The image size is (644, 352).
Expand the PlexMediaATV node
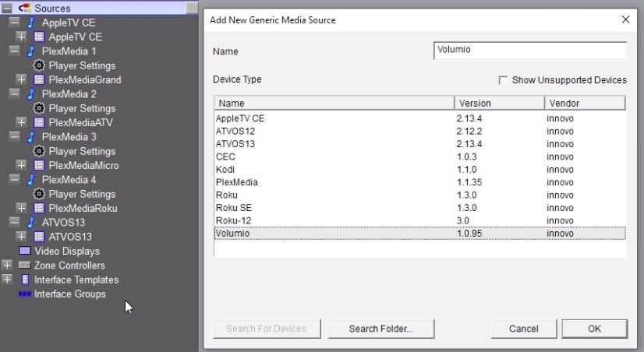point(21,122)
